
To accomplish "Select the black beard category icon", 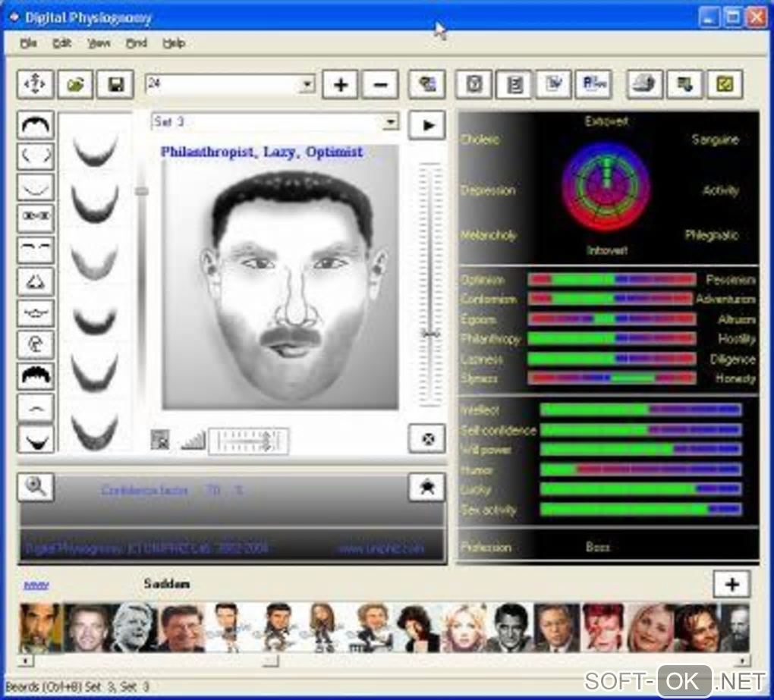I will (35, 438).
